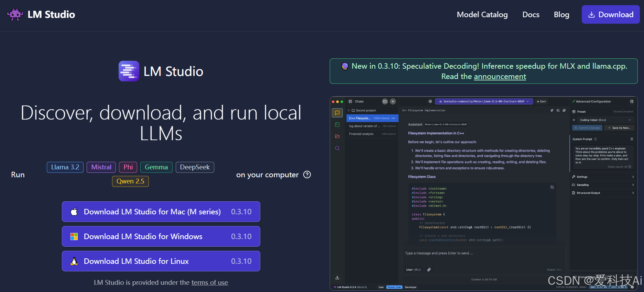
Task: Click the gear icon beside model selector
Action: coord(430,101)
